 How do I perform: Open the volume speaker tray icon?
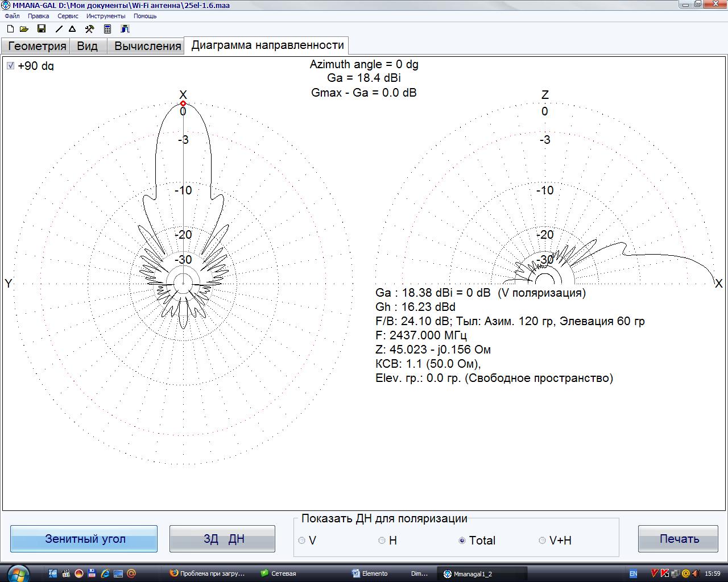(695, 573)
